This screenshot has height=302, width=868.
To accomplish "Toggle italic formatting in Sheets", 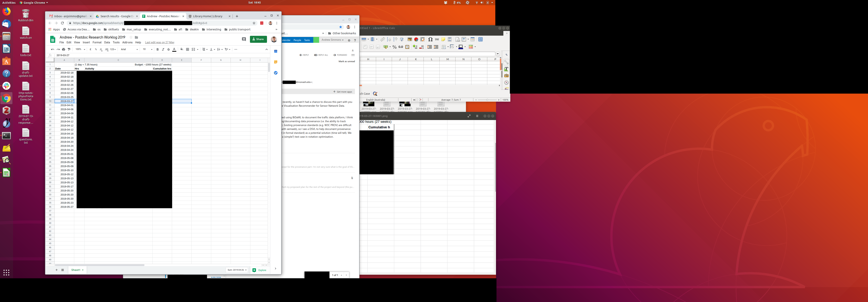I will [163, 50].
